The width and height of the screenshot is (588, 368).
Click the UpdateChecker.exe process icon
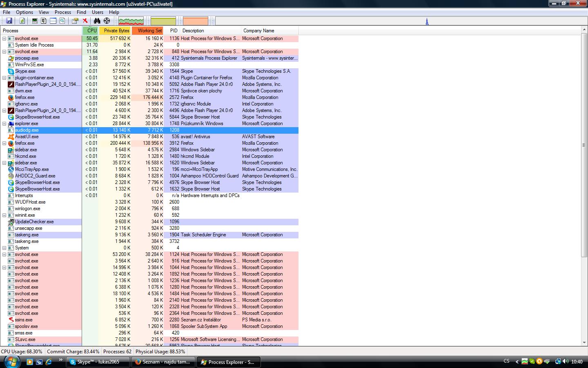pos(11,222)
